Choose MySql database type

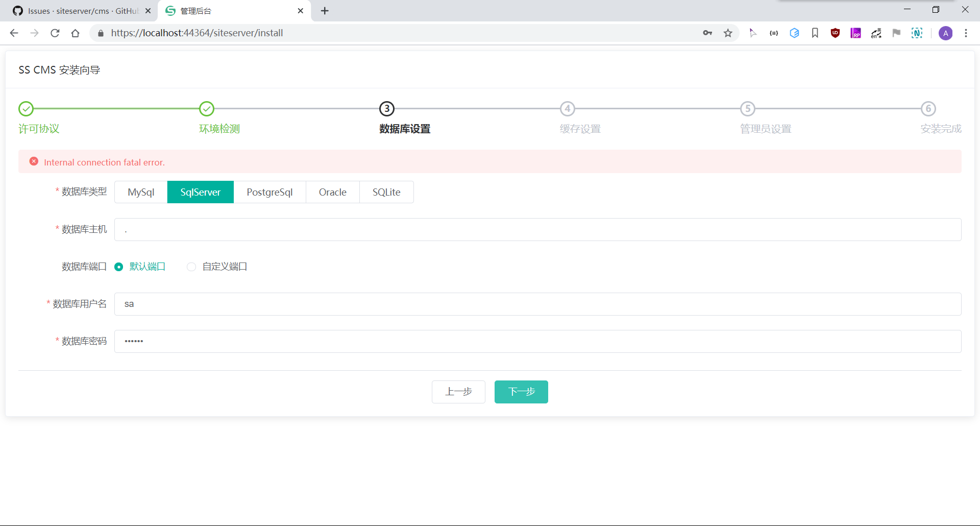141,192
